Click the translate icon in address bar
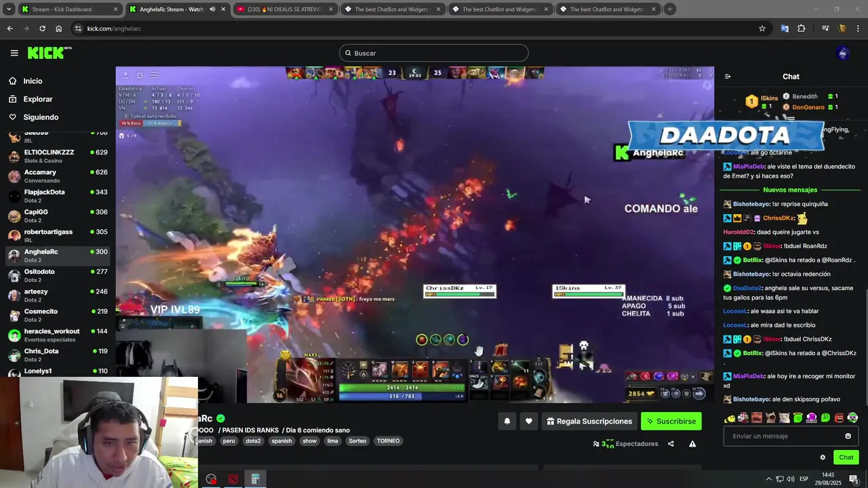 (785, 28)
